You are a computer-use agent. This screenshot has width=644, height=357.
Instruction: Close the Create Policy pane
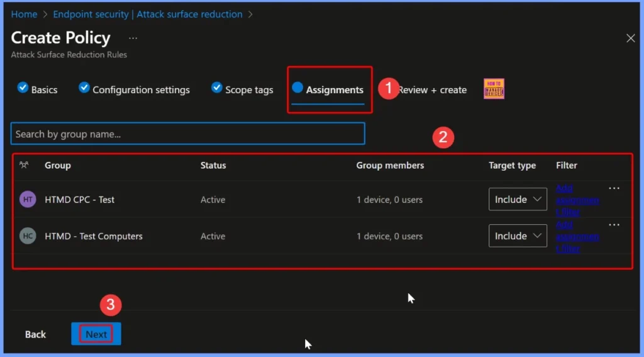(x=630, y=38)
